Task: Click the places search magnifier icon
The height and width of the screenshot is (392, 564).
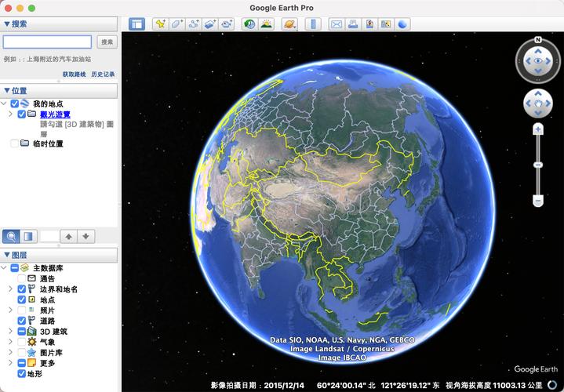Action: [x=11, y=236]
